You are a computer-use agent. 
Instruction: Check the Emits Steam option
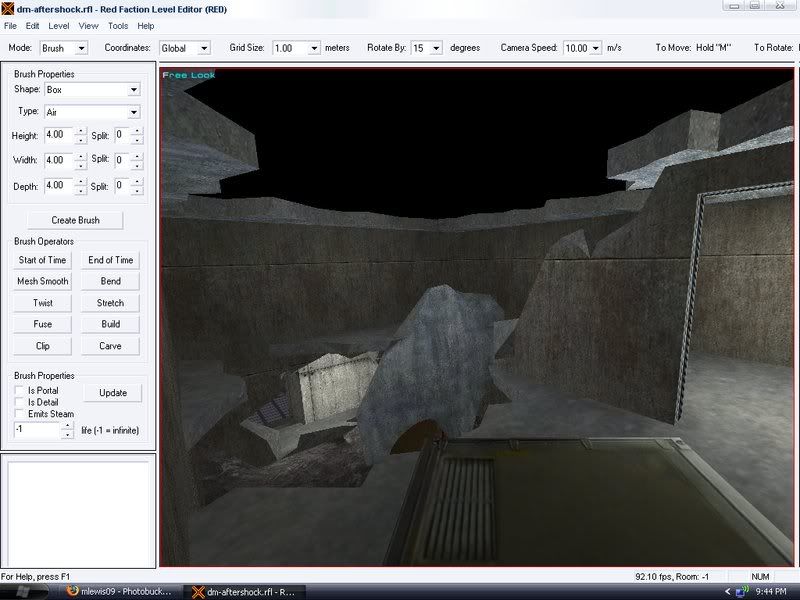(19, 414)
